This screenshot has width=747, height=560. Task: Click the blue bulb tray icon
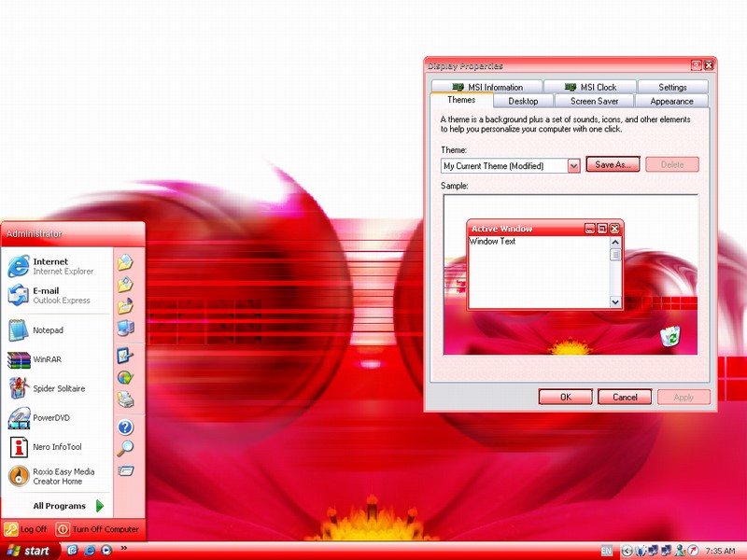[x=641, y=551]
